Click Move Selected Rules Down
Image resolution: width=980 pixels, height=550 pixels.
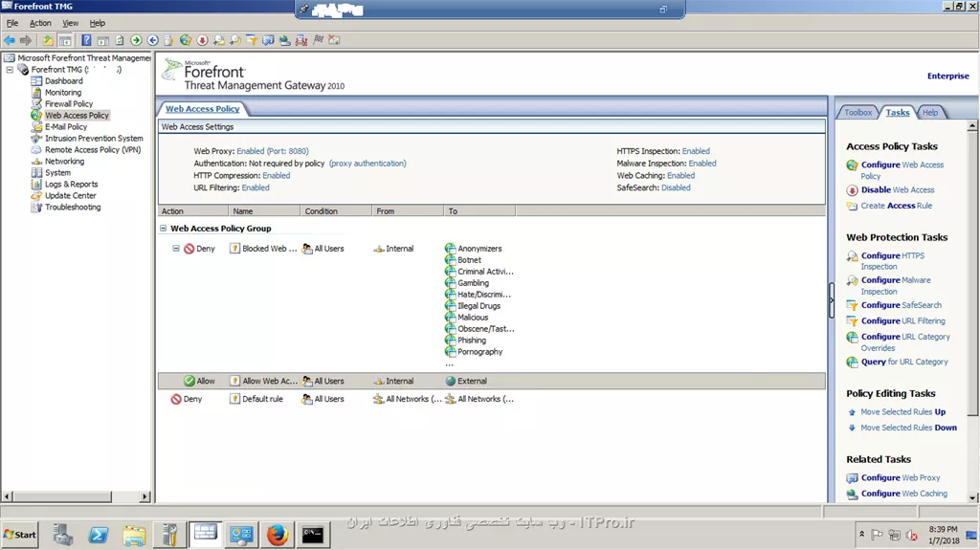point(908,429)
